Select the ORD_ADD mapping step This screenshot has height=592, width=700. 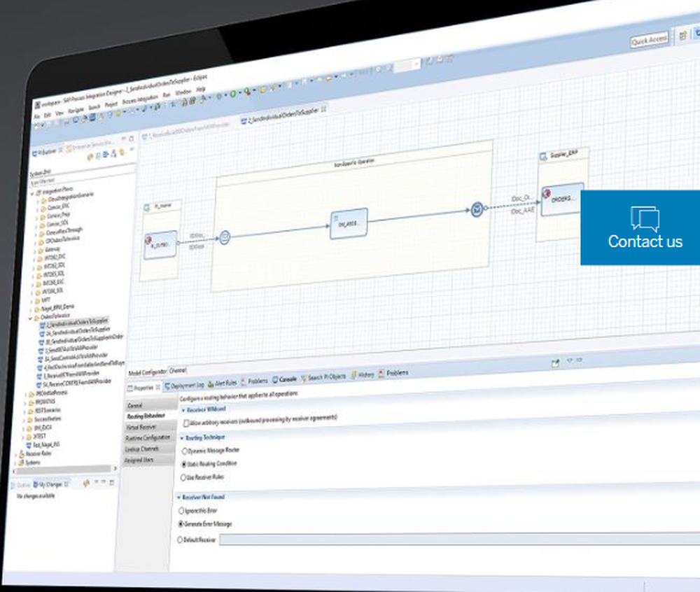(x=349, y=223)
